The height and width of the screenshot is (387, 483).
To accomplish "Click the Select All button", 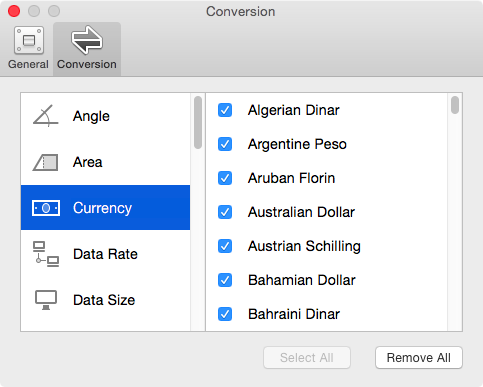I will pyautogui.click(x=307, y=358).
